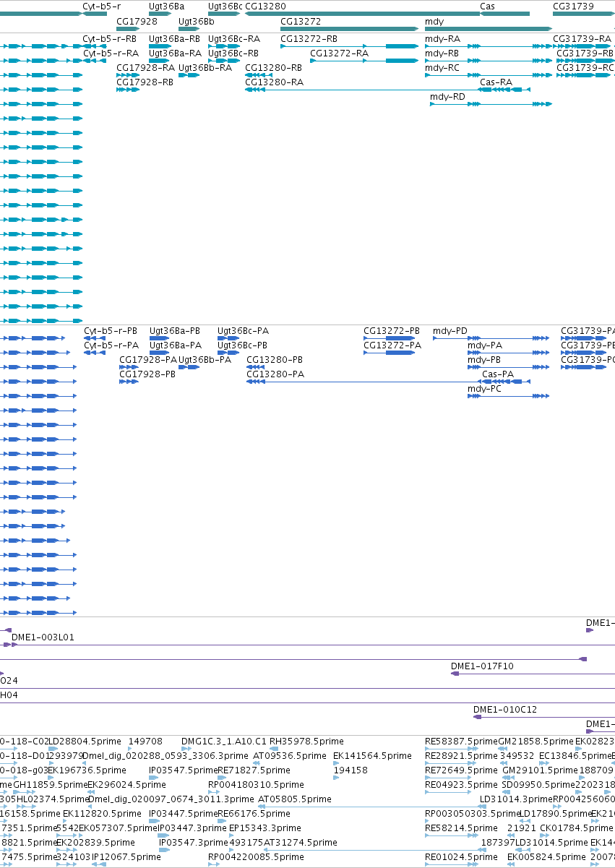Click protein label Ugt36Bc-PB
Viewport: 615px width, 868px height.
(x=243, y=345)
